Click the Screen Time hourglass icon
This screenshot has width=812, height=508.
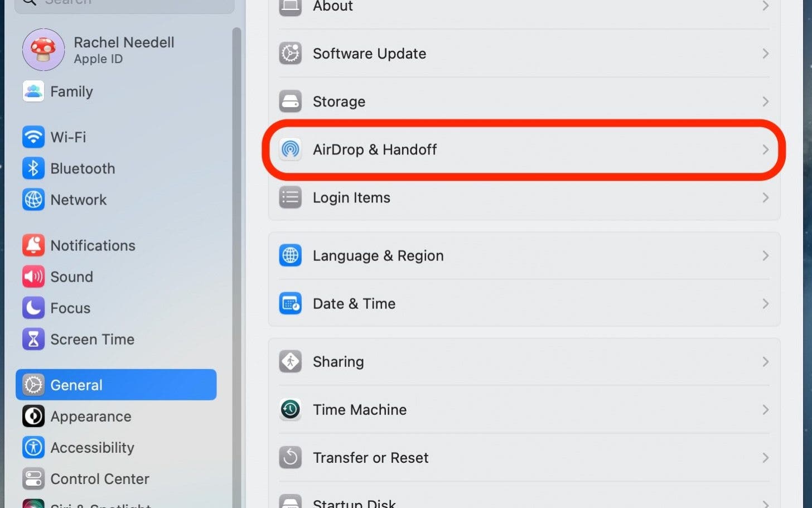point(33,339)
